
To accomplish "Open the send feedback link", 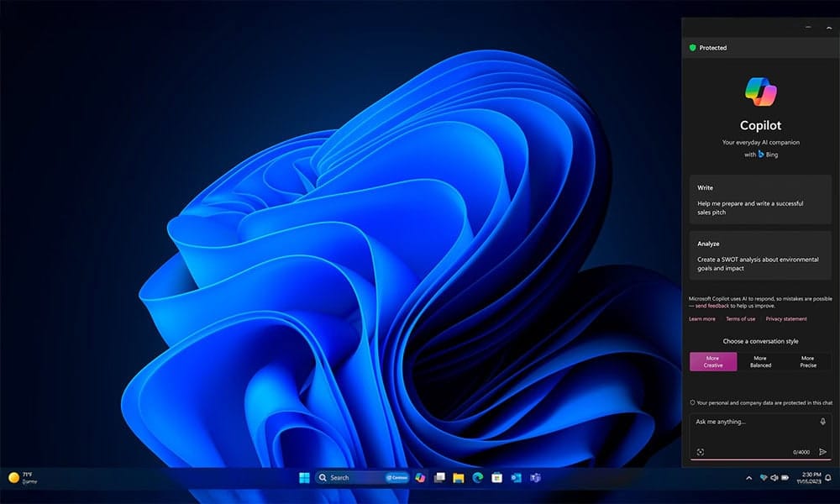I will pos(712,306).
